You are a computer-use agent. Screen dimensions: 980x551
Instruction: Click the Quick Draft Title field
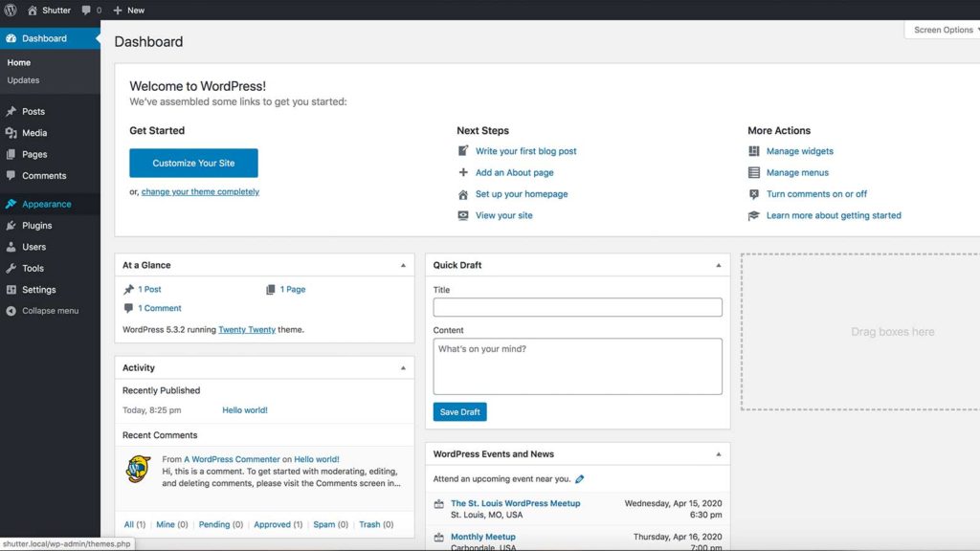(x=577, y=307)
